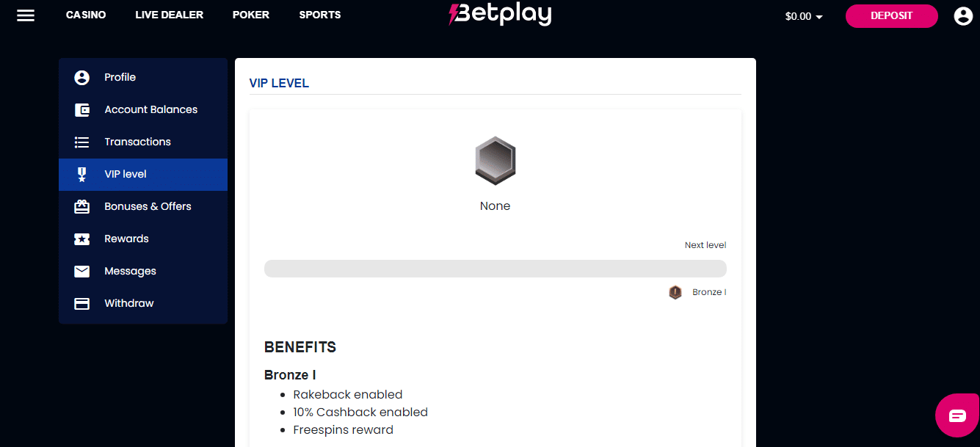Click the grey None level hexagon badge
The image size is (980, 447).
point(496,159)
